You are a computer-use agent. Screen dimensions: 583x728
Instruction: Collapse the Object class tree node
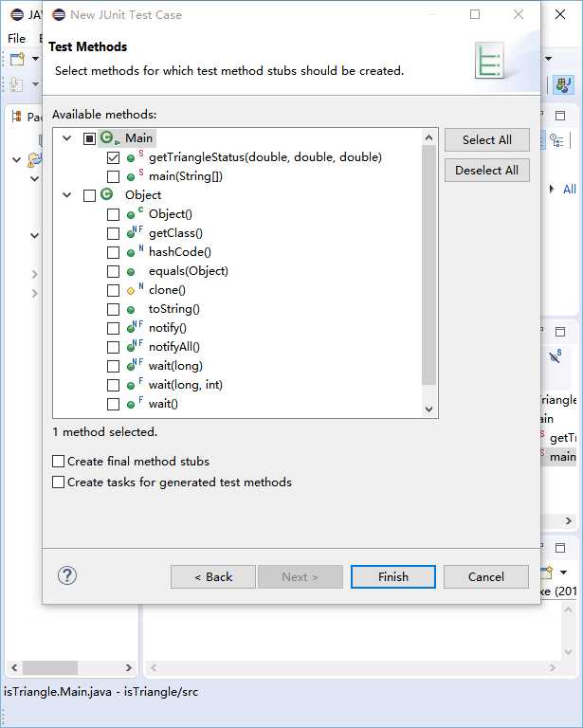pos(67,195)
